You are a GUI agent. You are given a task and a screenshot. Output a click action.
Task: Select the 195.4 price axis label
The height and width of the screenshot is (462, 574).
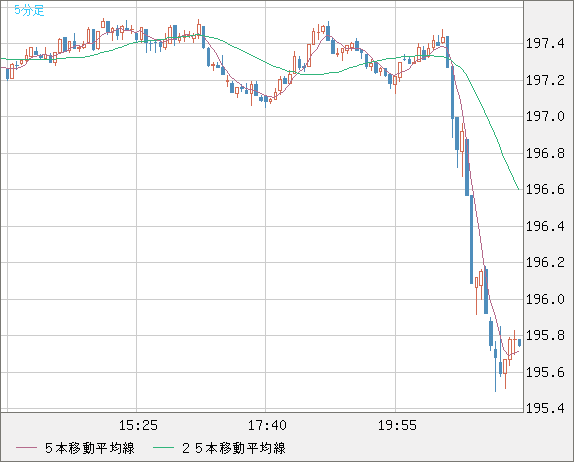545,408
